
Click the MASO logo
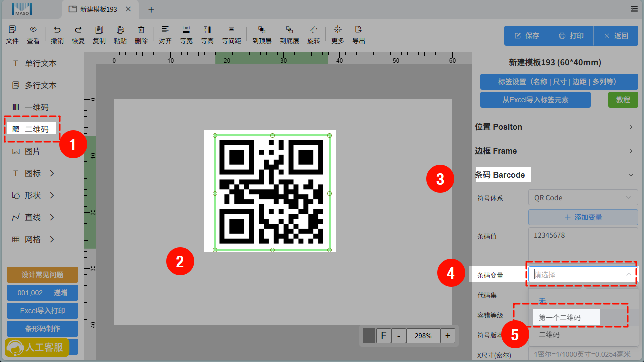[22, 9]
